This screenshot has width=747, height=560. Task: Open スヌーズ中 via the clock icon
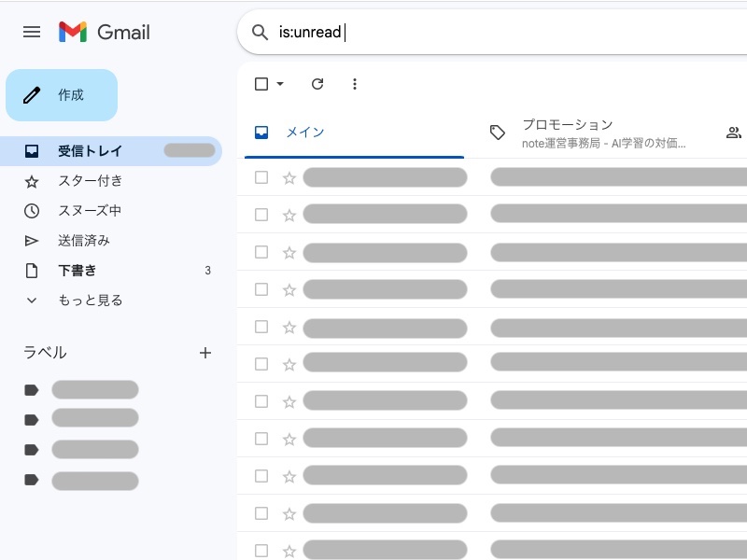coord(32,211)
